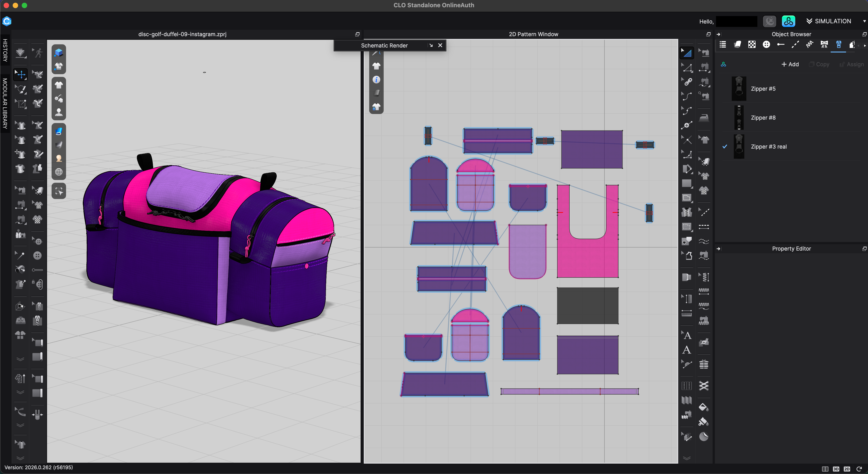Screen dimensions: 868x474
Task: Toggle the 2D window shirt display icon
Action: (376, 66)
